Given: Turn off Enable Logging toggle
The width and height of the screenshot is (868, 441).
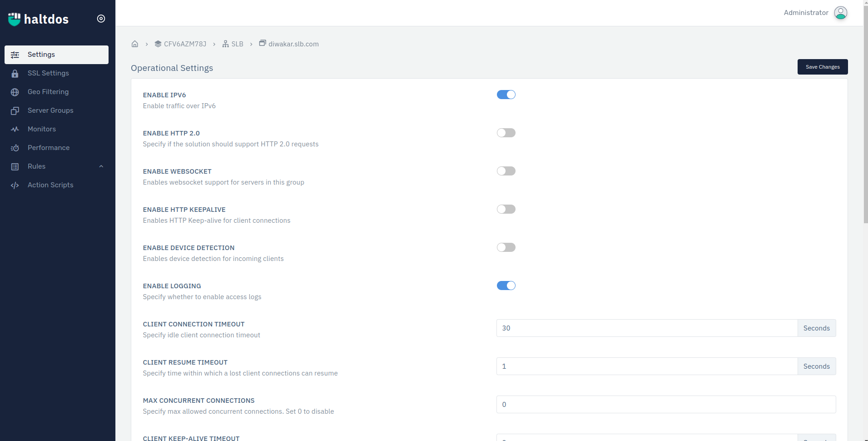Looking at the screenshot, I should [x=506, y=286].
